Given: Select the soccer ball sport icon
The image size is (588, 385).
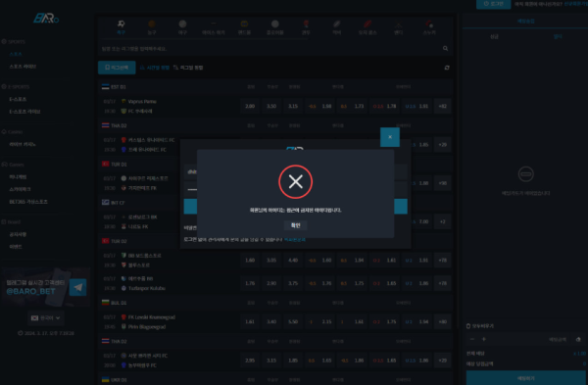Looking at the screenshot, I should tap(121, 24).
